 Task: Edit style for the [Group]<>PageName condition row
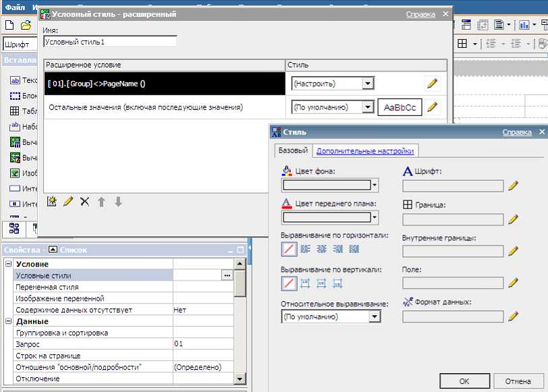[x=432, y=84]
